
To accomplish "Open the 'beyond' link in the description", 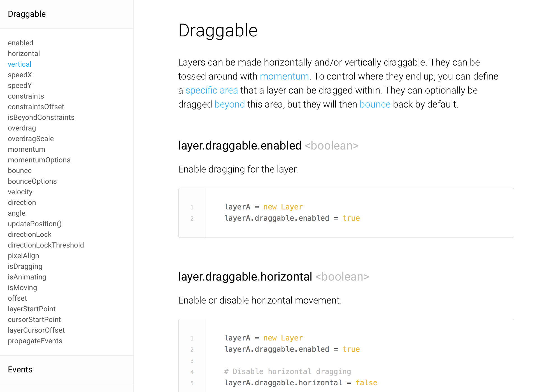I will pos(230,104).
